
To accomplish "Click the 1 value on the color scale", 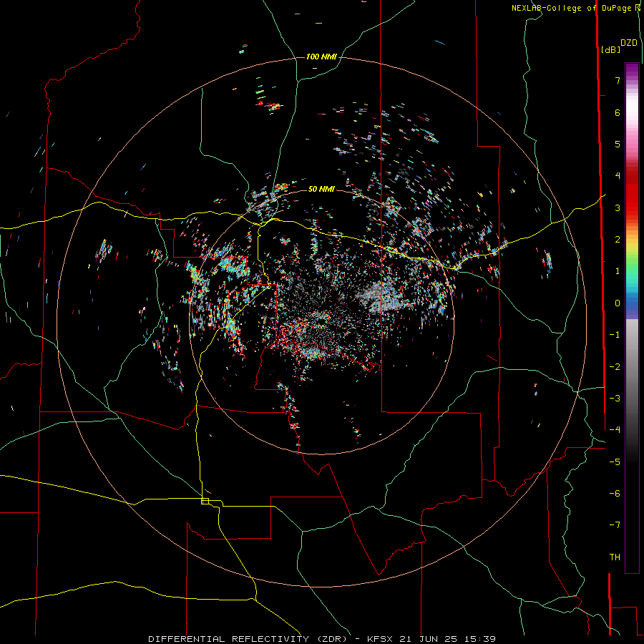I will click(x=618, y=271).
